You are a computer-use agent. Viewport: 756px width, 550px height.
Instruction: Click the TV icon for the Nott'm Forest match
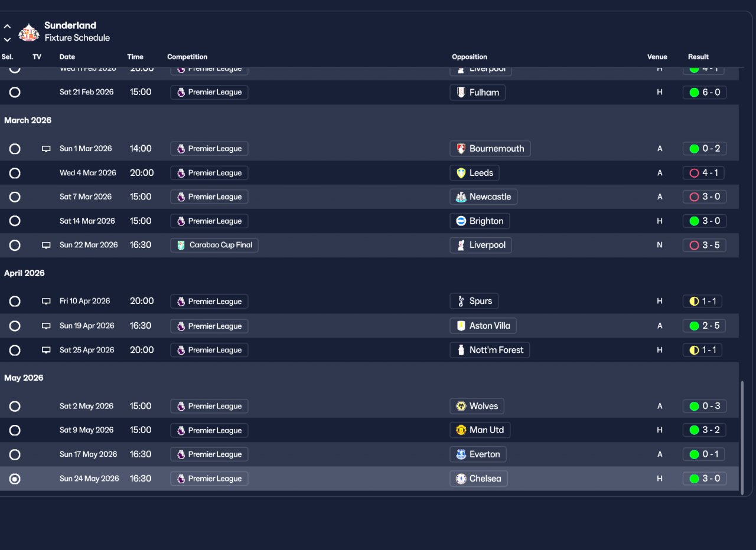point(46,350)
